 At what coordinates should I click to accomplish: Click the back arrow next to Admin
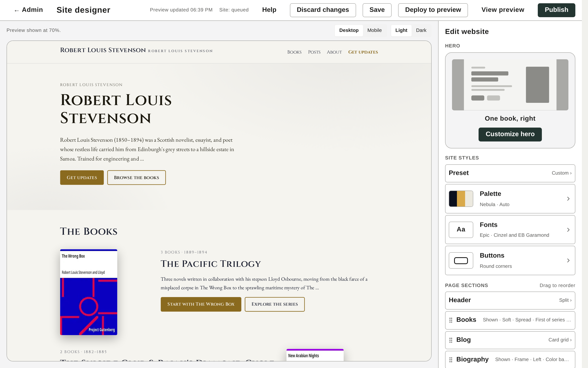pos(17,10)
